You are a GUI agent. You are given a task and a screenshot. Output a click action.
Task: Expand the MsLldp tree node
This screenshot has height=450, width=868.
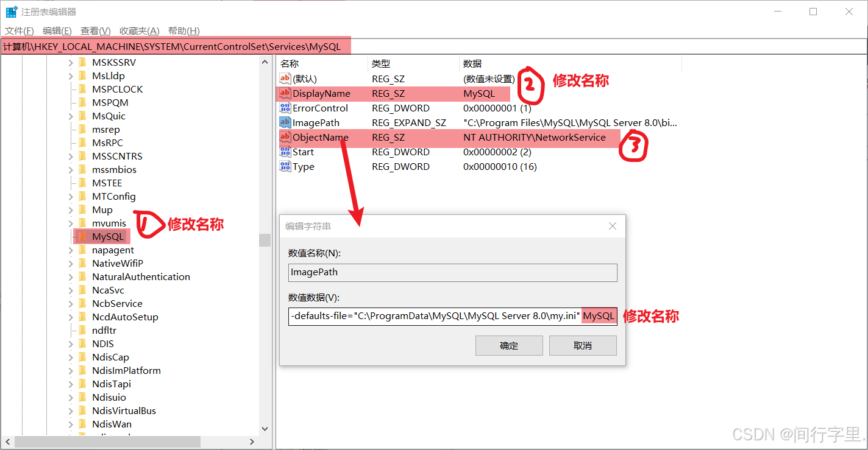pos(70,76)
